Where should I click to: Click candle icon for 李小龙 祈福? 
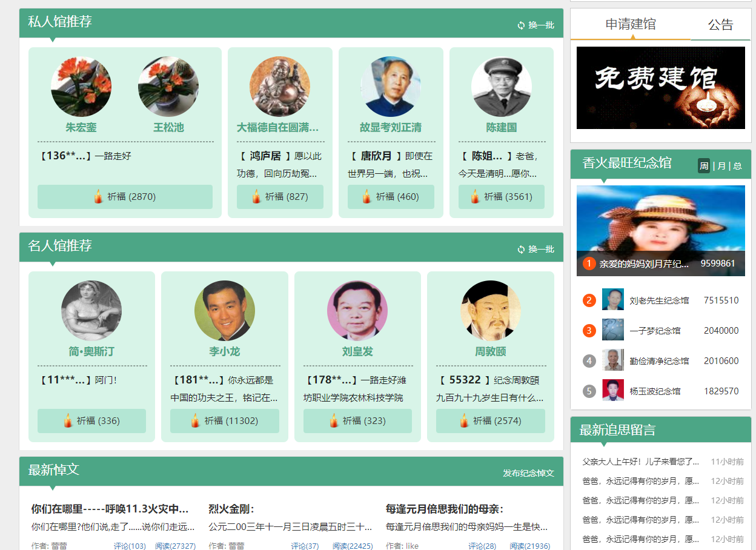click(x=195, y=420)
